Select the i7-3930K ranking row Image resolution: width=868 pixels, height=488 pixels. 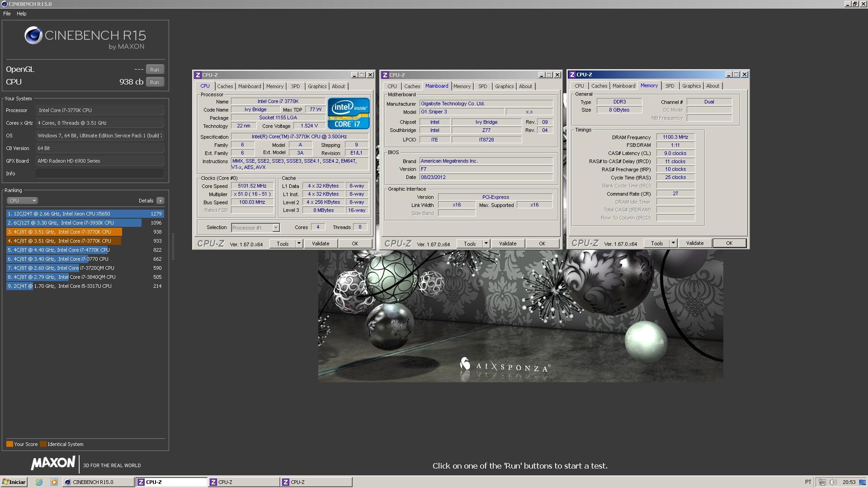(85, 223)
